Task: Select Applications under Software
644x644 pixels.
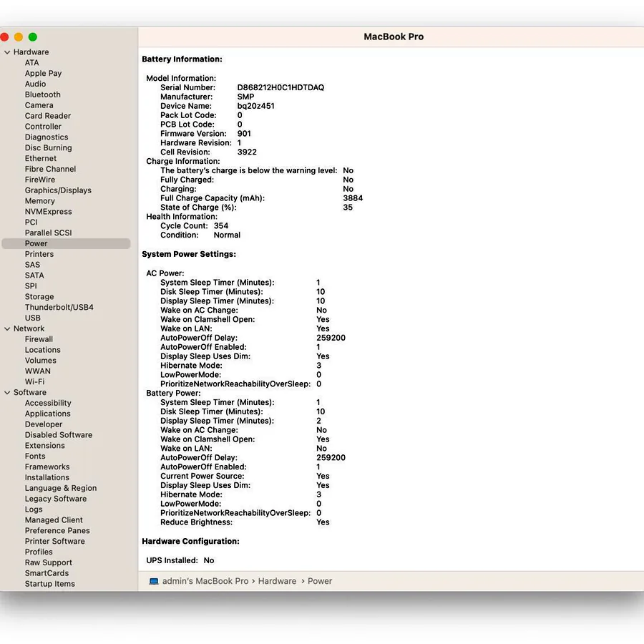Action: point(47,414)
